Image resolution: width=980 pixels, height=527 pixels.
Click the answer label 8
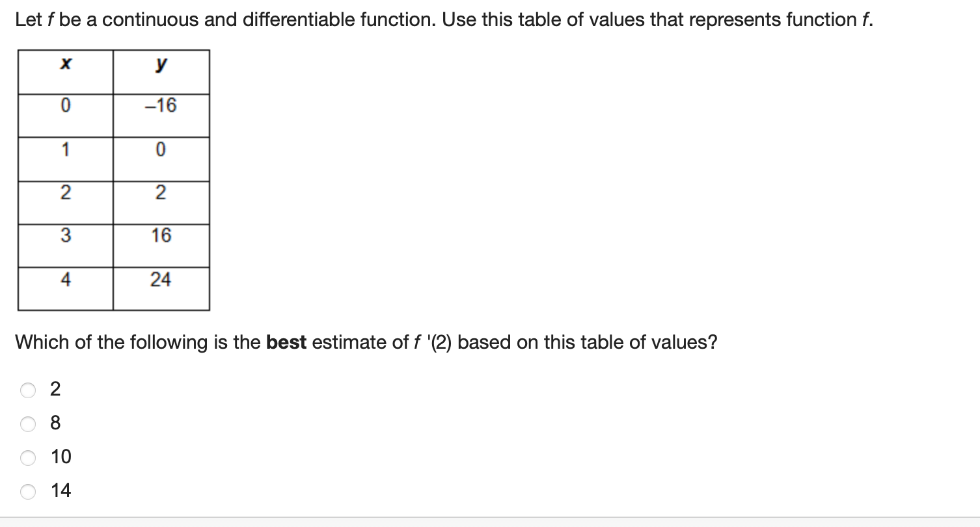pos(55,423)
